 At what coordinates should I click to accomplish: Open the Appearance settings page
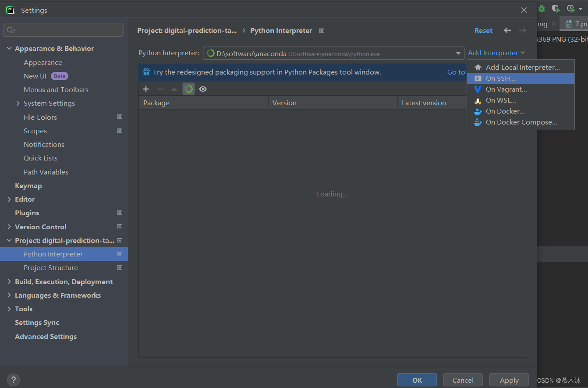click(x=43, y=63)
